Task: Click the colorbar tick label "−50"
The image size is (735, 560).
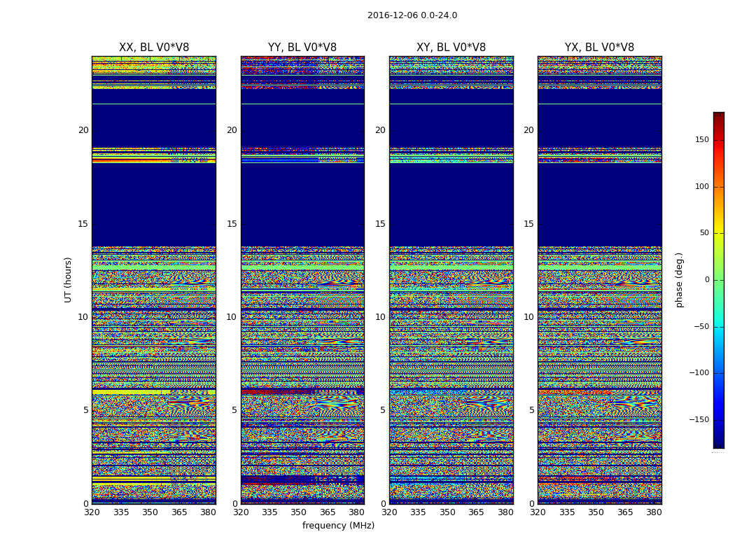Action: 700,327
